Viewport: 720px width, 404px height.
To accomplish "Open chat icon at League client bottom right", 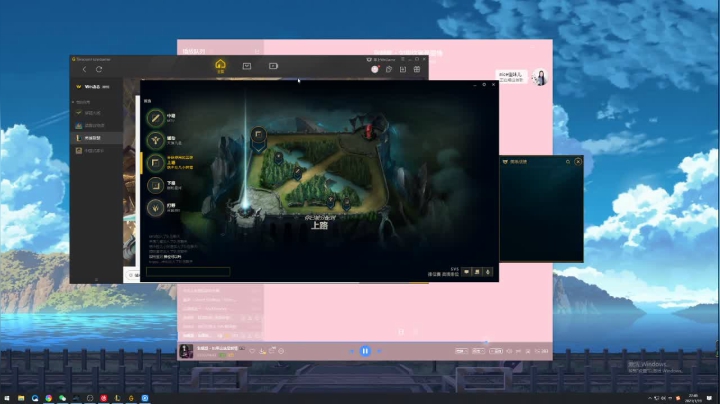I will [x=467, y=272].
